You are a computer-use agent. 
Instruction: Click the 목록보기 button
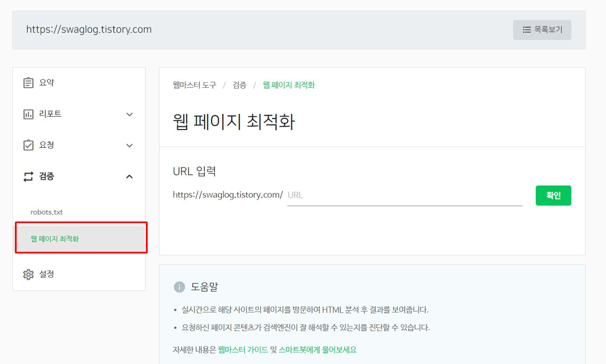tap(542, 30)
